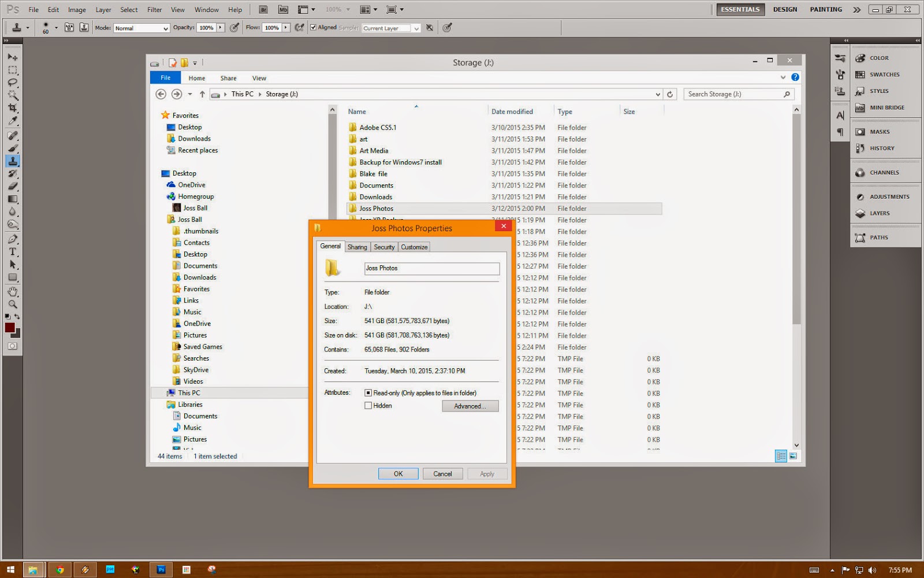Open the foreground color picker swatch
Image resolution: width=924 pixels, height=578 pixels.
(10, 328)
